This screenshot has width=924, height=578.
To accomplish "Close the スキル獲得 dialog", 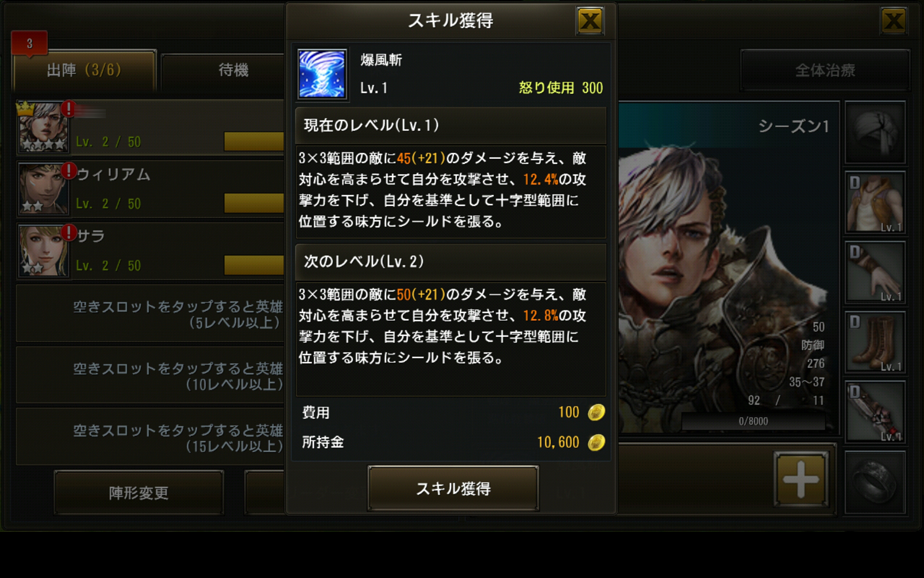I will [x=590, y=21].
